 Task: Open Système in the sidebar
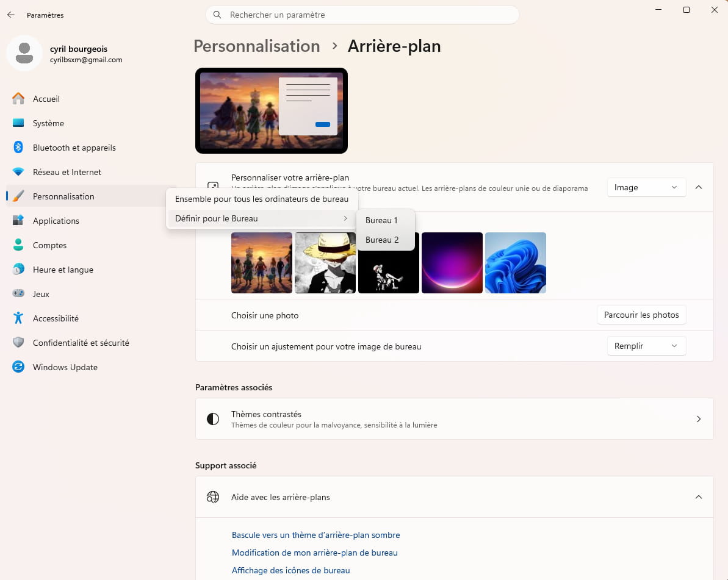90,123
